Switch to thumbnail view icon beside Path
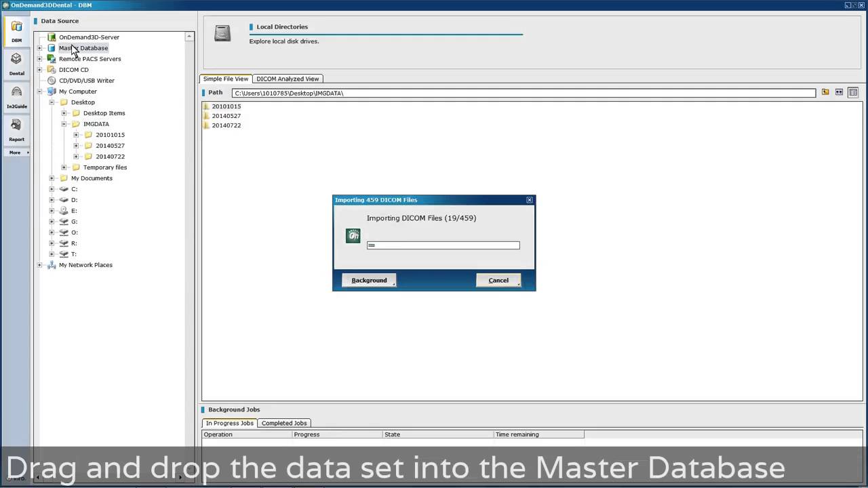This screenshot has height=488, width=868. [x=839, y=92]
